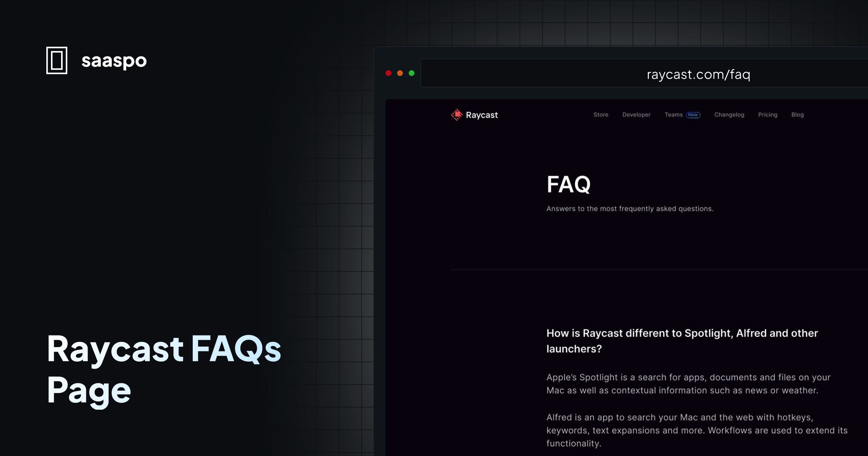Open the Pricing navigation item
Screen dimensions: 868x456
(x=768, y=115)
